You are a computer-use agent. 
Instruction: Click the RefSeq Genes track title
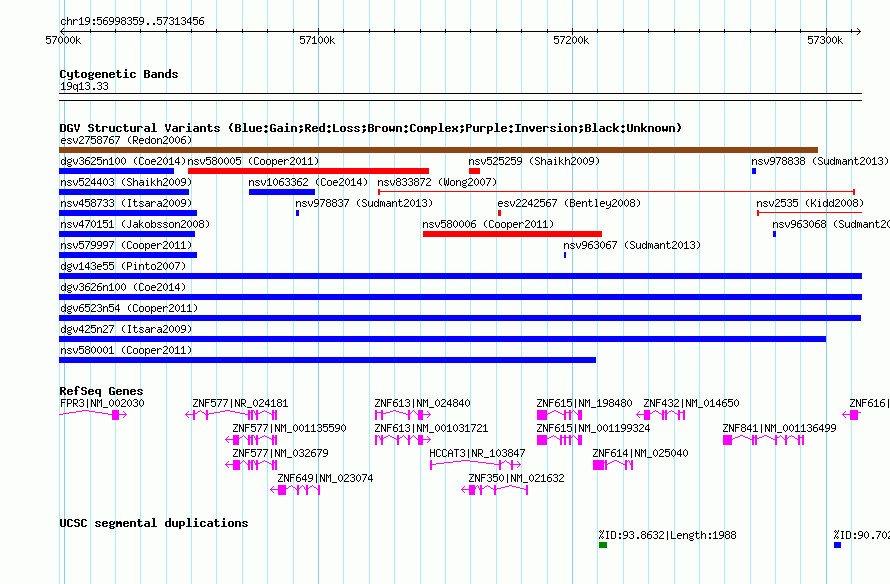101,390
